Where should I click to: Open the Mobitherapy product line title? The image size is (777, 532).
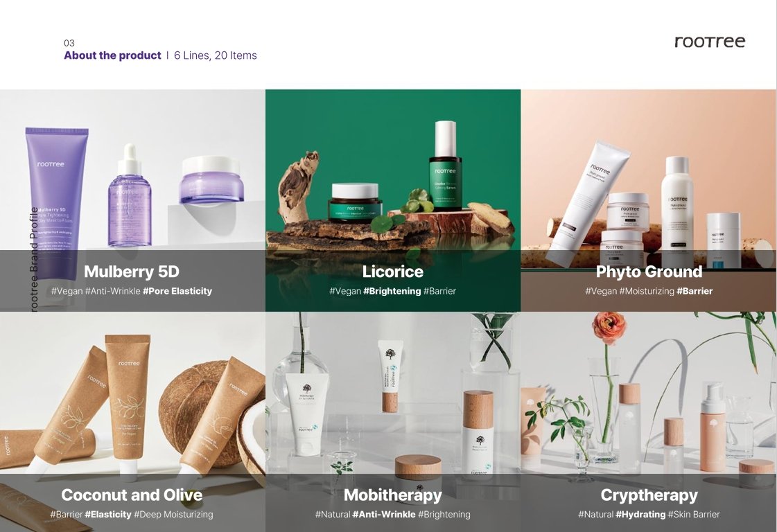pos(392,495)
